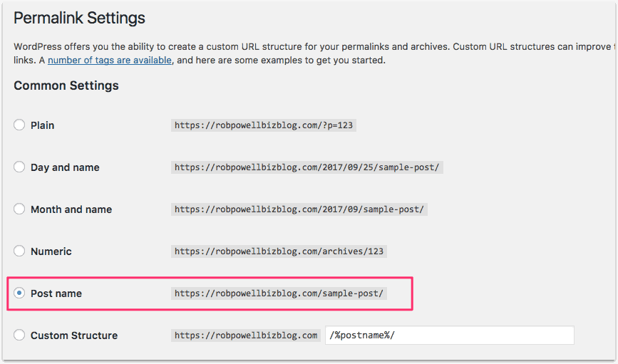The width and height of the screenshot is (618, 364).
Task: Choose the Day and name radio option
Action: 19,167
